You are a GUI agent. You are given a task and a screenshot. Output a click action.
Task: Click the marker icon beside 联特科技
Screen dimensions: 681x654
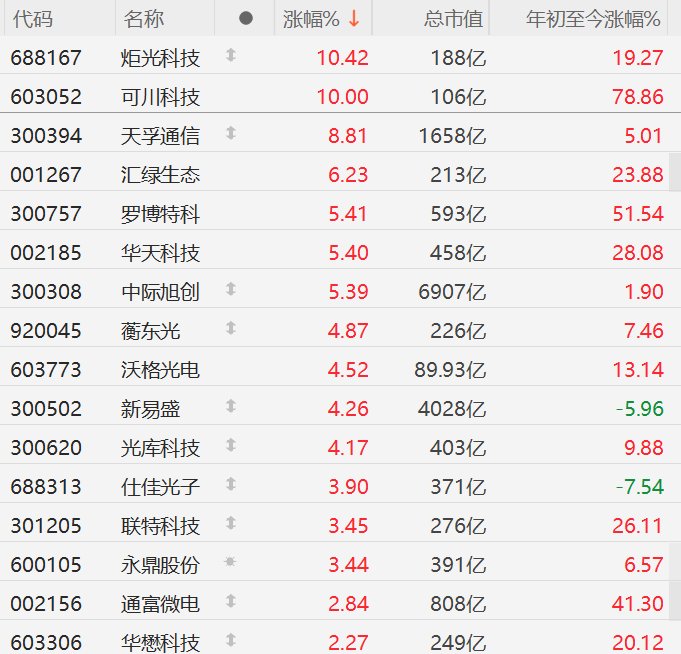point(231,523)
